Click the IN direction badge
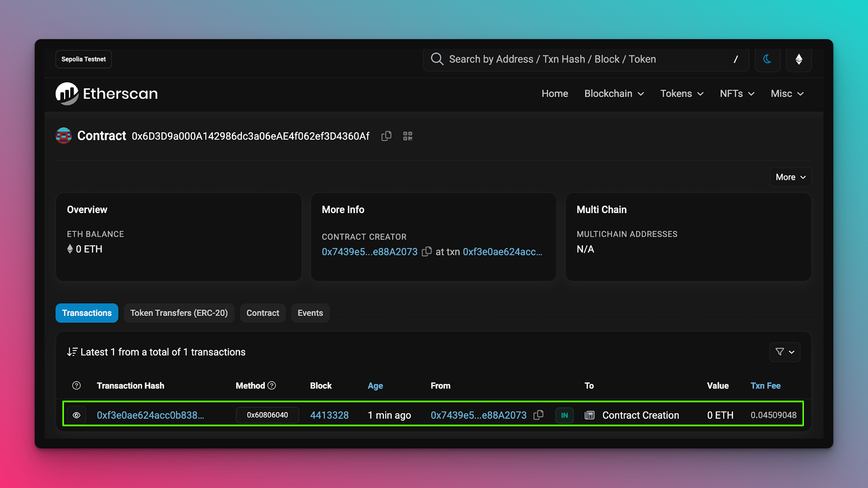 click(564, 415)
